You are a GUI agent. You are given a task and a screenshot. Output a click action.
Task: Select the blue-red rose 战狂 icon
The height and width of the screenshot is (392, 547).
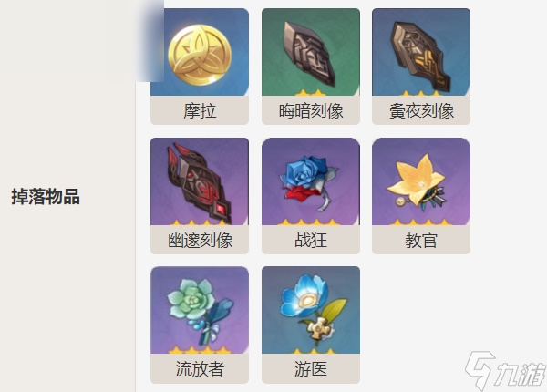pyautogui.click(x=309, y=182)
